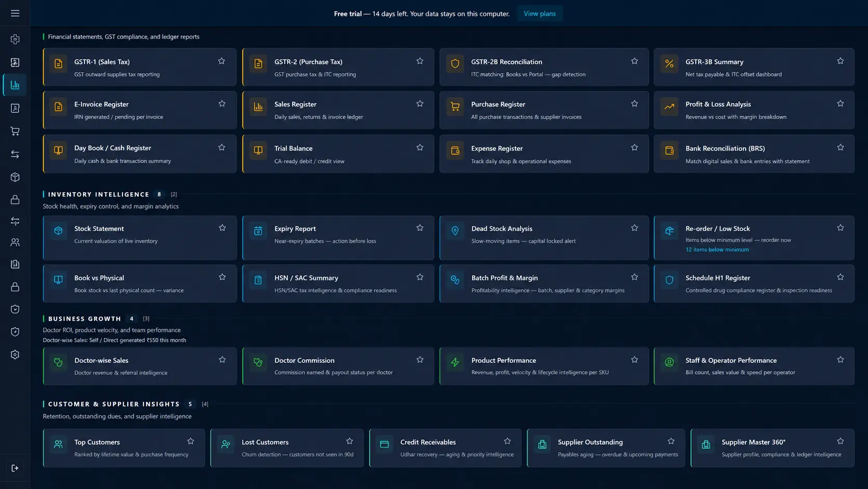This screenshot has height=489, width=868.
Task: Click the Customer & Supplier Insights heading
Action: pos(114,404)
